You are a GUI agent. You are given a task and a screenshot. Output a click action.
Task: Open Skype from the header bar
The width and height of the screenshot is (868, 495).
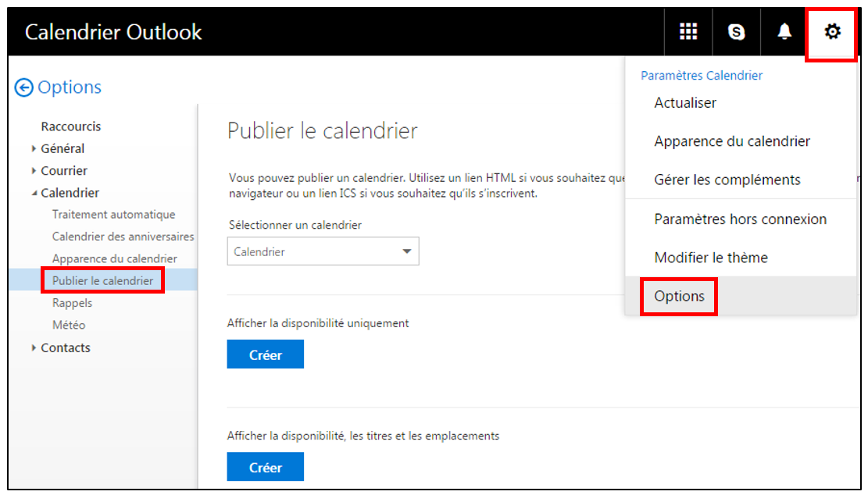tap(736, 31)
